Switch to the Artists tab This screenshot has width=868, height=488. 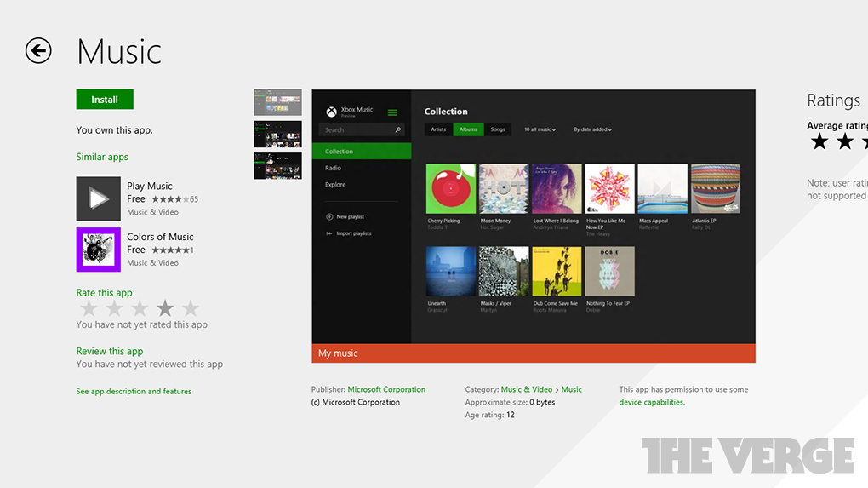[438, 129]
